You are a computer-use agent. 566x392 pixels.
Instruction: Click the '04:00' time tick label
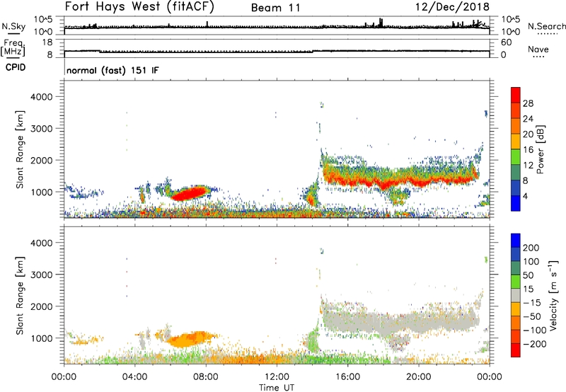(134, 377)
